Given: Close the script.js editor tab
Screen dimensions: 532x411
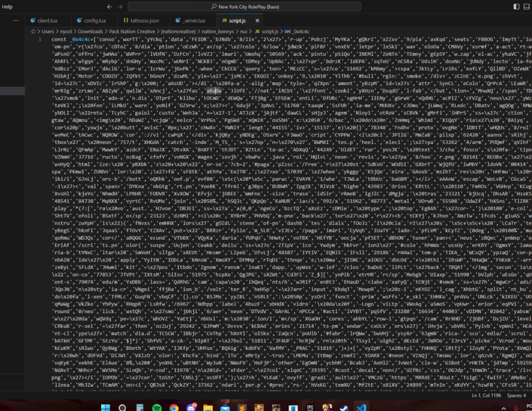Looking at the screenshot, I should [257, 21].
